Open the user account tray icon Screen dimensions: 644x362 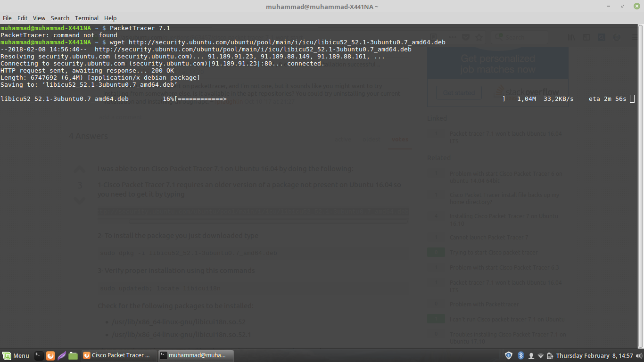531,355
